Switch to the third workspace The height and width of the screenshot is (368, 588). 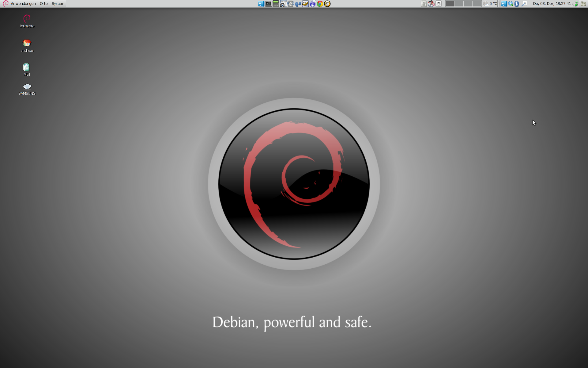[468, 4]
